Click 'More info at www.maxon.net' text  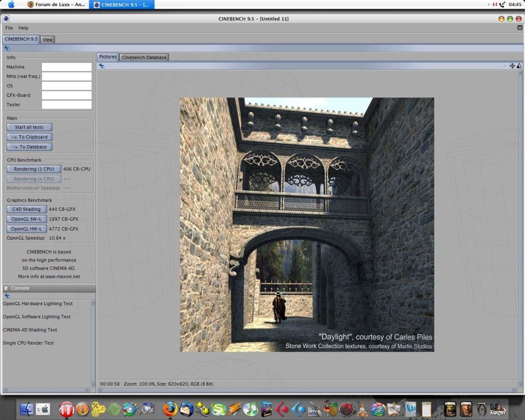tap(49, 276)
